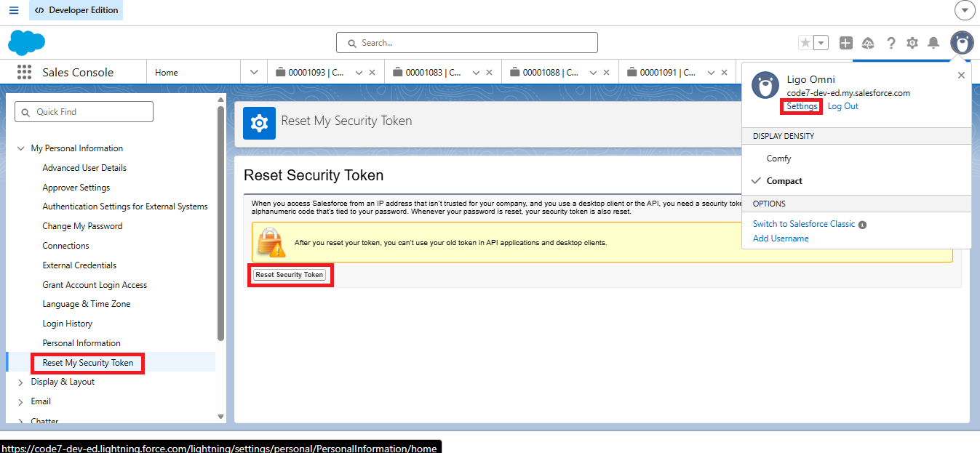Open Advanced User Details
Screen dimensions: 980x453
84,168
